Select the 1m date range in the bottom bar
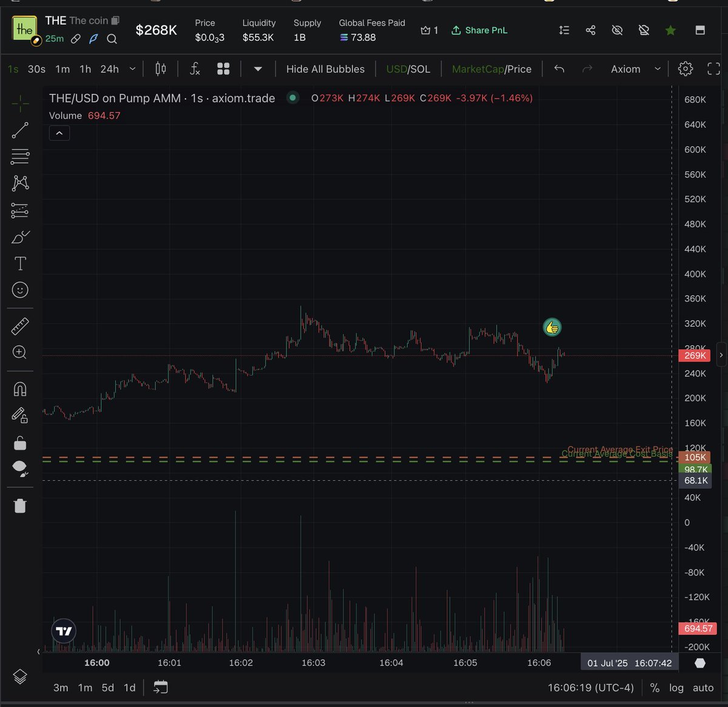Screen dimensions: 728x707 point(85,688)
